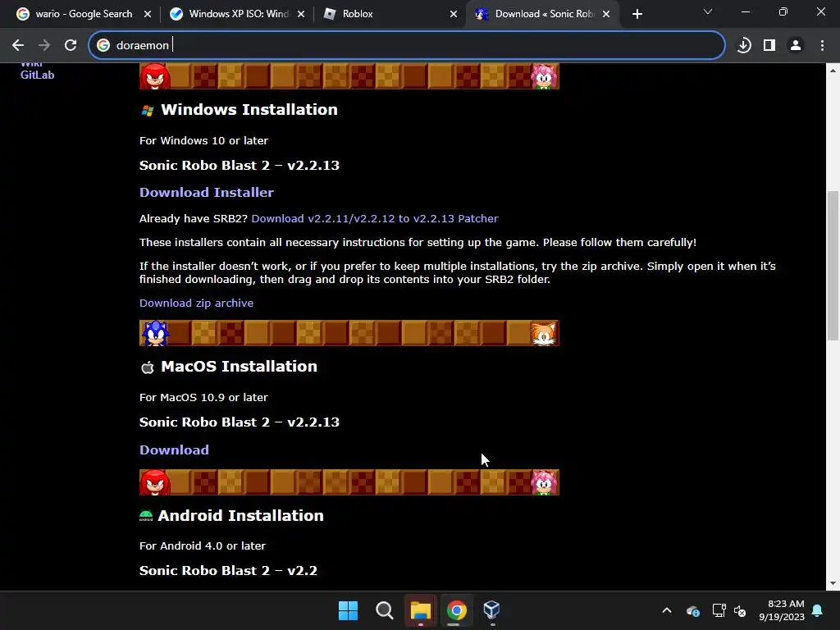Click the scrollbar up arrow
The image size is (840, 630).
[833, 71]
